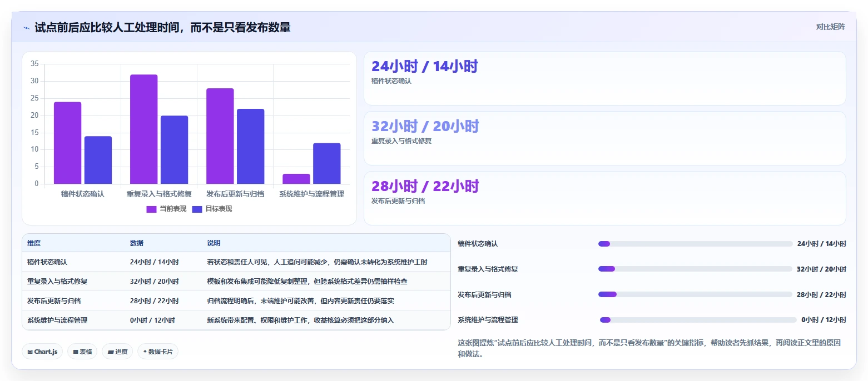Click the 发布后更新与归档 progress bar
868x381 pixels.
point(695,294)
